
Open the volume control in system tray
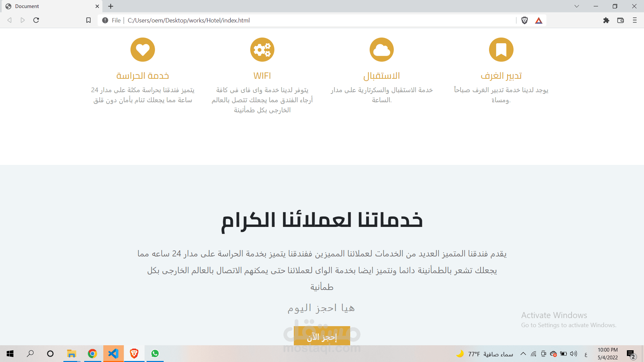pos(574,354)
